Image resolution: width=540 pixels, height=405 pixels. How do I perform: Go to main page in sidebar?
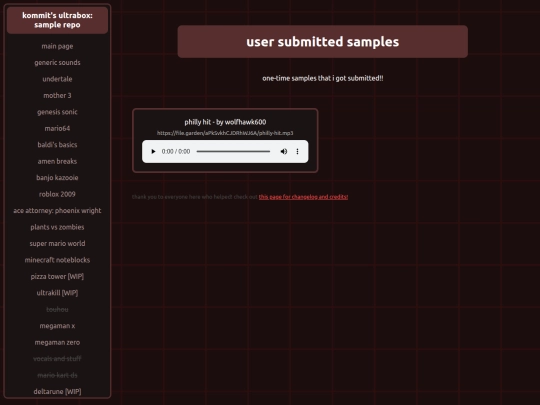(x=57, y=46)
